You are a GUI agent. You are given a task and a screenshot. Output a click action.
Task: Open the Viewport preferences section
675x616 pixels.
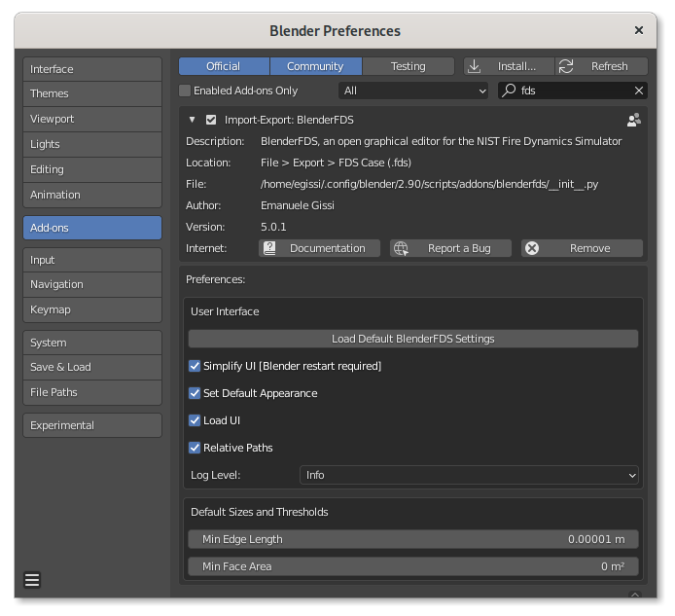coord(92,119)
